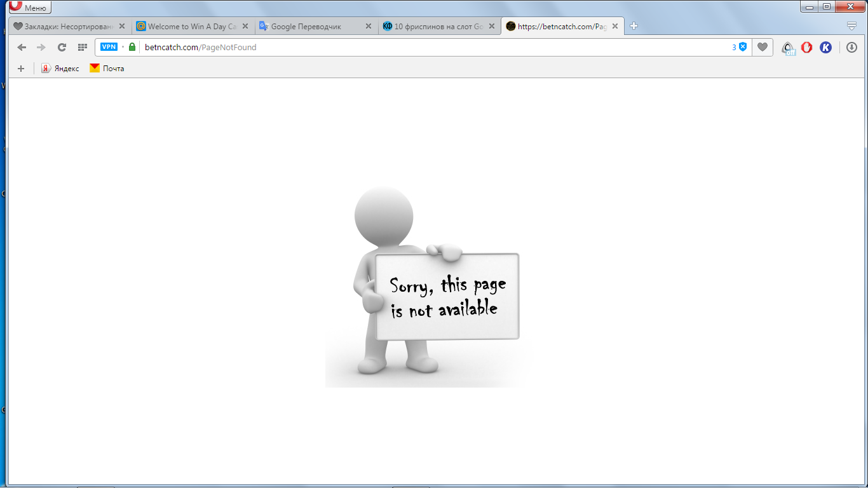
Task: Toggle the VPN badge in address bar
Action: 109,47
